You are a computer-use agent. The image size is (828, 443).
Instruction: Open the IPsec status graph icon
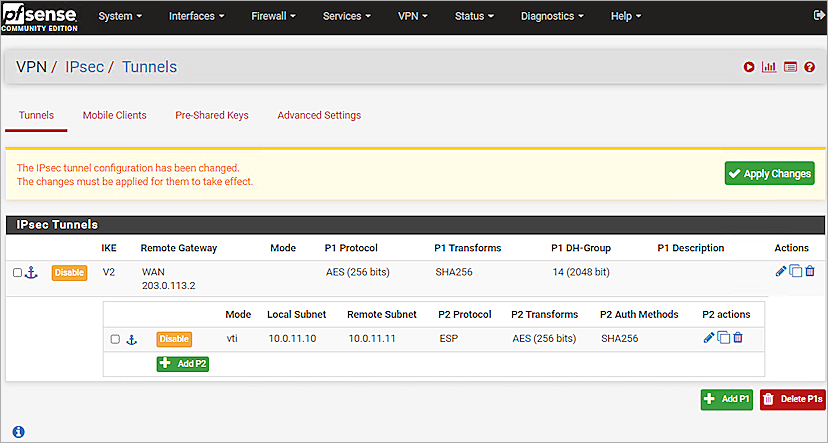tap(769, 67)
